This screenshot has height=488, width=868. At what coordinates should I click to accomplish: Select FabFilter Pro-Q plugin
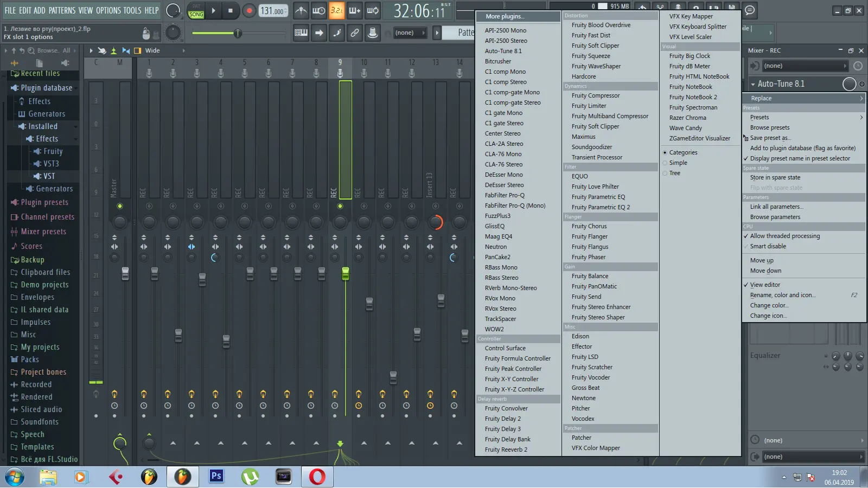point(505,195)
